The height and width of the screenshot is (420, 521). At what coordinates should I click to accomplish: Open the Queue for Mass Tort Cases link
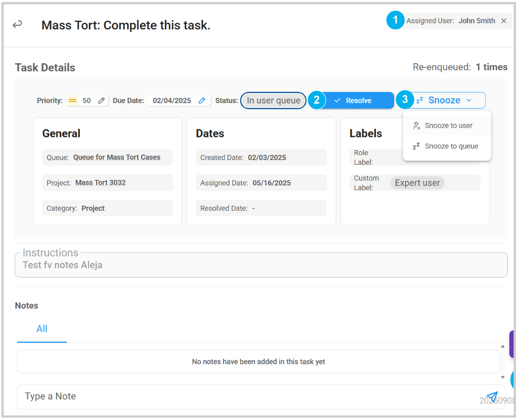click(116, 157)
